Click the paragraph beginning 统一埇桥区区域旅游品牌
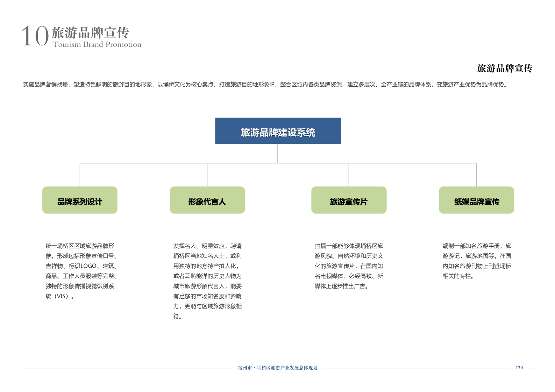The height and width of the screenshot is (392, 555). tap(81, 271)
